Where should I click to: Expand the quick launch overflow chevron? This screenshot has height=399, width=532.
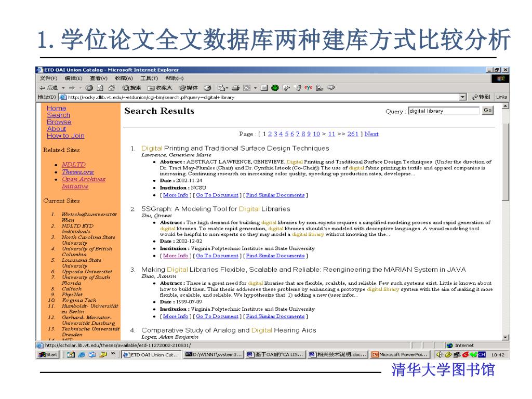pos(113,353)
